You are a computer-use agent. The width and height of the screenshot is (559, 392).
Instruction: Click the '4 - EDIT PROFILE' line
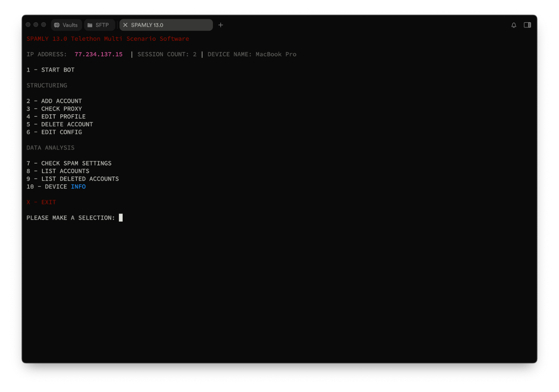point(56,117)
